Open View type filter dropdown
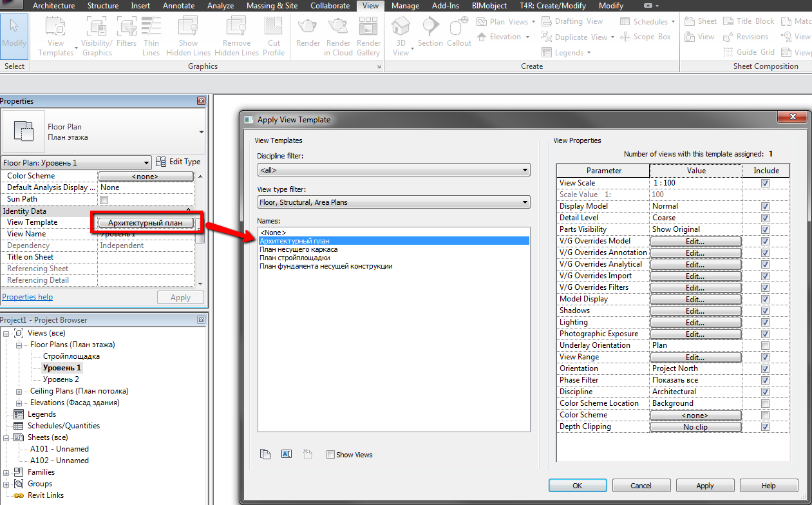This screenshot has height=505, width=812. click(x=393, y=202)
